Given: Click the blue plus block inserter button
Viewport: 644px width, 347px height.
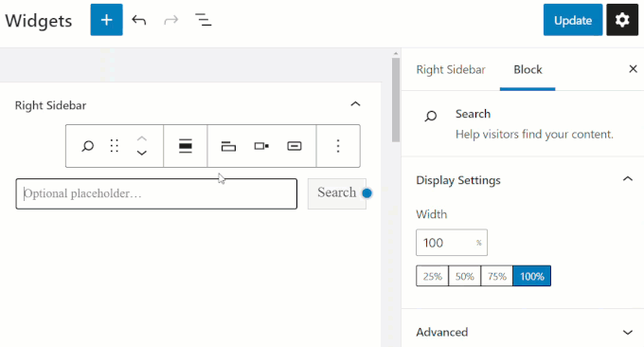Looking at the screenshot, I should coord(106,20).
